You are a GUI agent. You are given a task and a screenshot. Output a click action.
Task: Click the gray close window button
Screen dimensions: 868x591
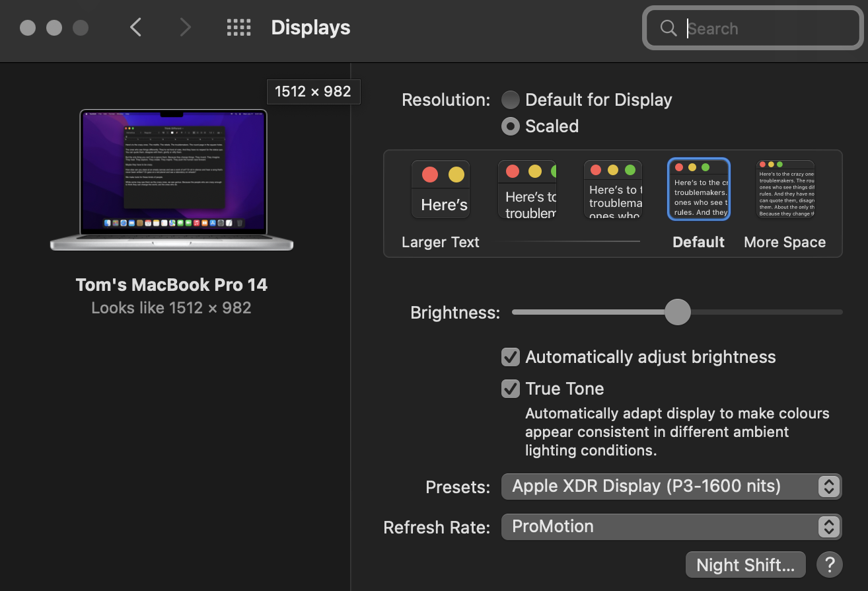coord(28,28)
